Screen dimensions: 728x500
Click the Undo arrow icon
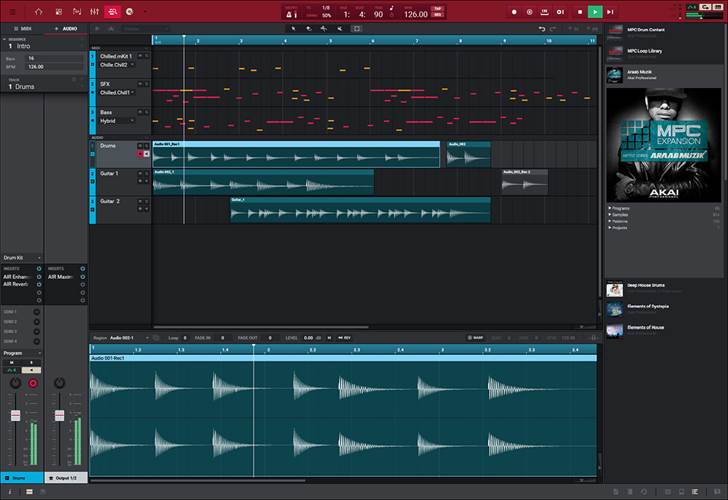coord(541,29)
